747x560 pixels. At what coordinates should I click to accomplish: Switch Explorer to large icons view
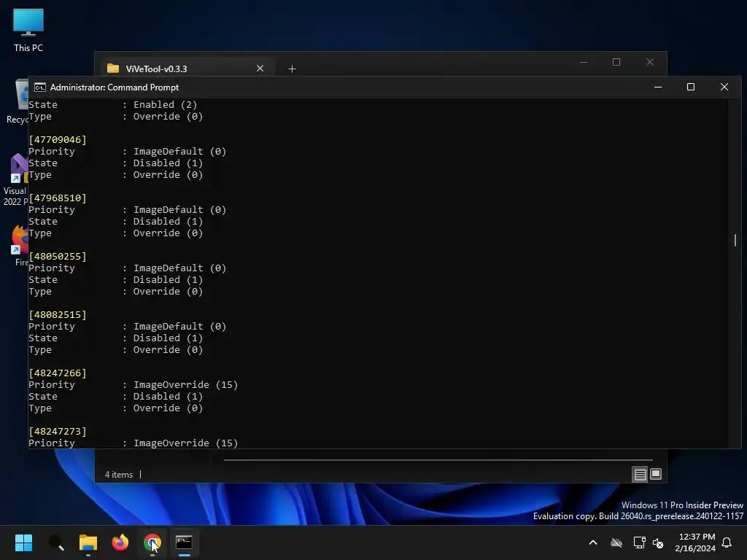click(656, 474)
